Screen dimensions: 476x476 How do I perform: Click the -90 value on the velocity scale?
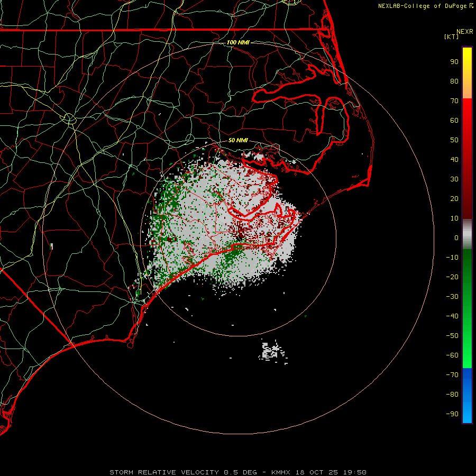tap(452, 414)
